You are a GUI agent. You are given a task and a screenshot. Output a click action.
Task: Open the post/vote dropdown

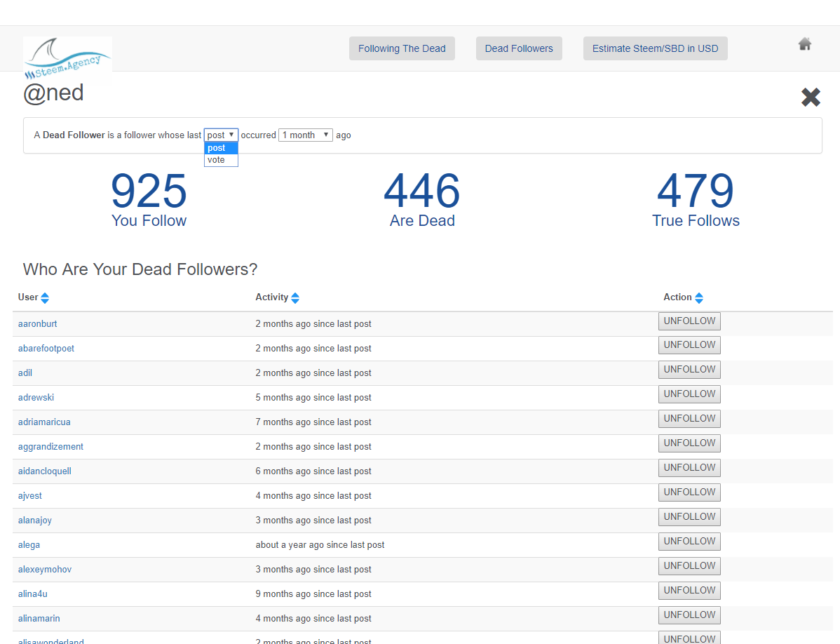[221, 135]
